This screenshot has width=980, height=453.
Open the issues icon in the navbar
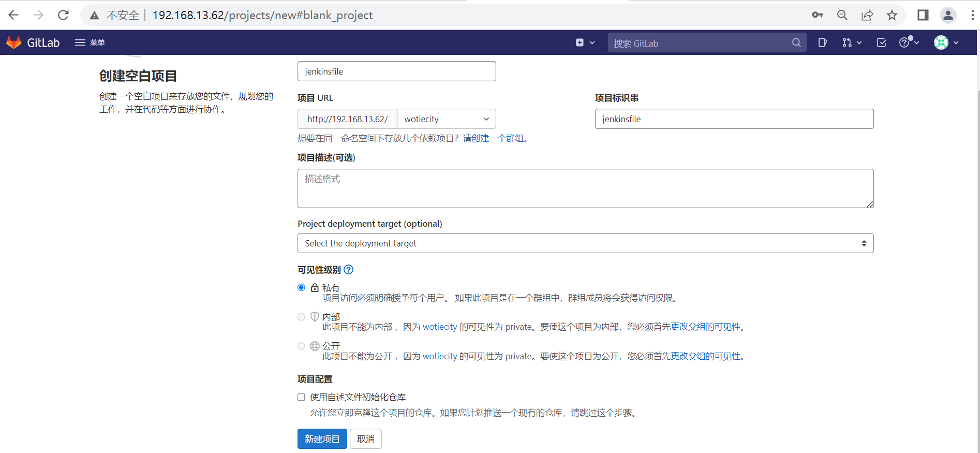click(823, 42)
